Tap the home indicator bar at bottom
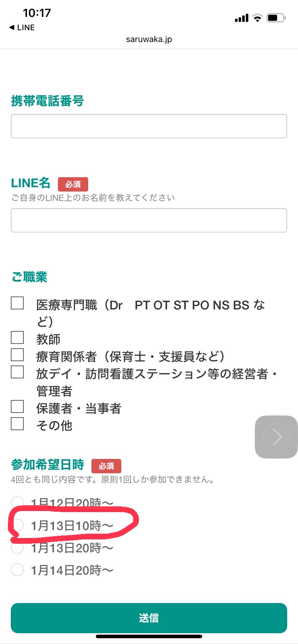This screenshot has width=298, height=644. pos(149,636)
